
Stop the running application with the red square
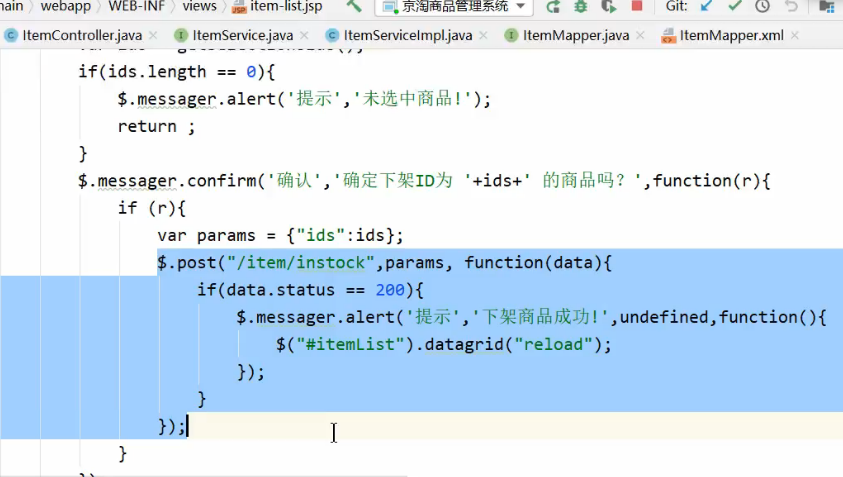click(x=637, y=6)
